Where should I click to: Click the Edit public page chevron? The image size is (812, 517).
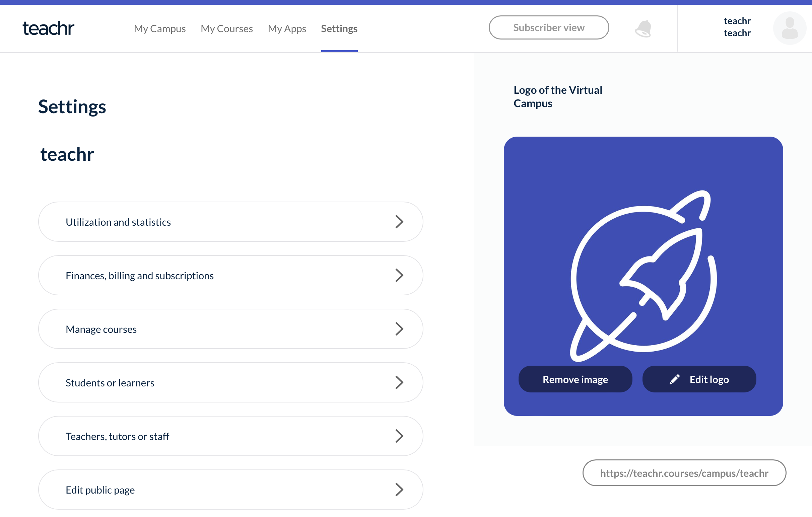[399, 490]
